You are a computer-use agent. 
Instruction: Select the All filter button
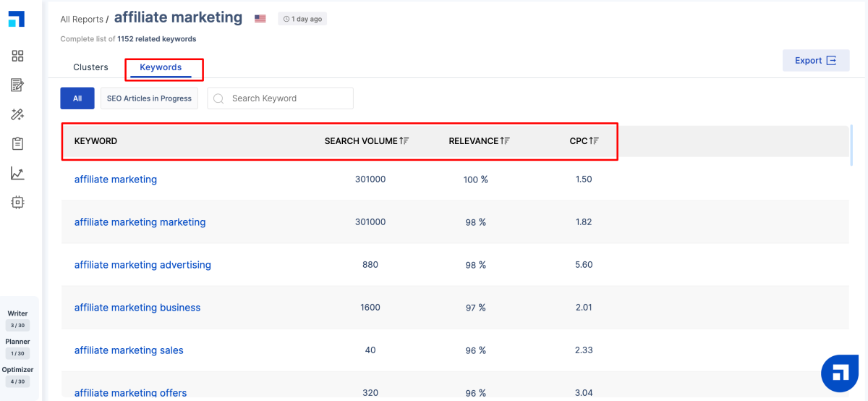click(77, 98)
